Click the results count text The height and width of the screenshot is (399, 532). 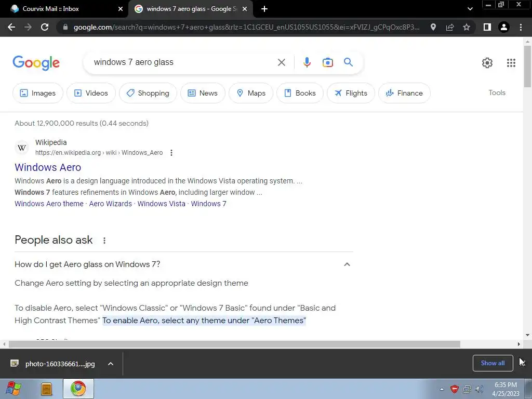tap(82, 123)
